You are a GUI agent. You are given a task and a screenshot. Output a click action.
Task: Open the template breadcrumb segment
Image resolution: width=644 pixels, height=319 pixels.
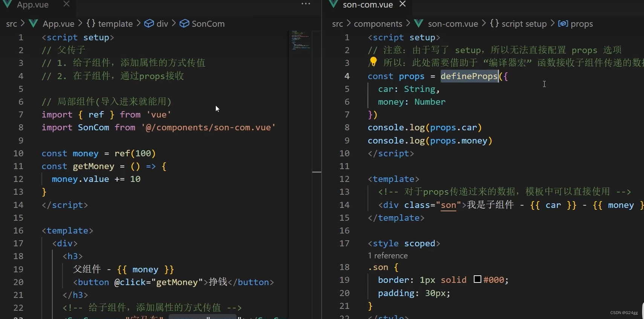click(x=115, y=24)
